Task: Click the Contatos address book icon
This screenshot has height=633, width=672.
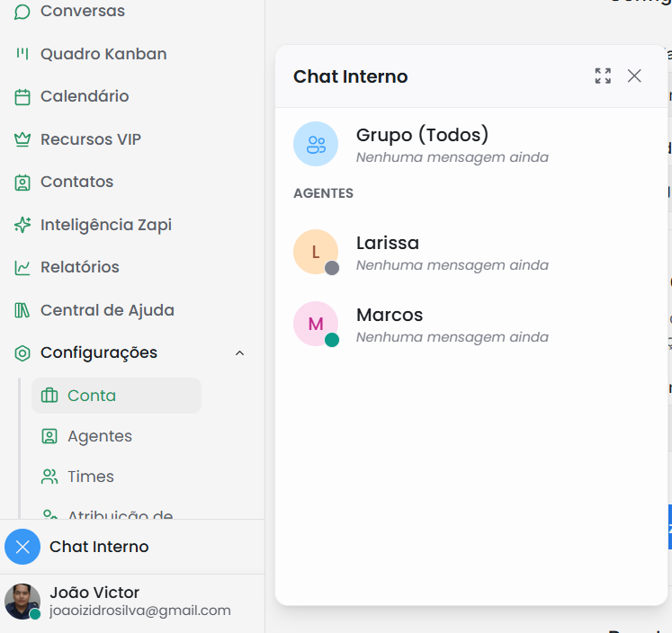Action: (x=22, y=183)
